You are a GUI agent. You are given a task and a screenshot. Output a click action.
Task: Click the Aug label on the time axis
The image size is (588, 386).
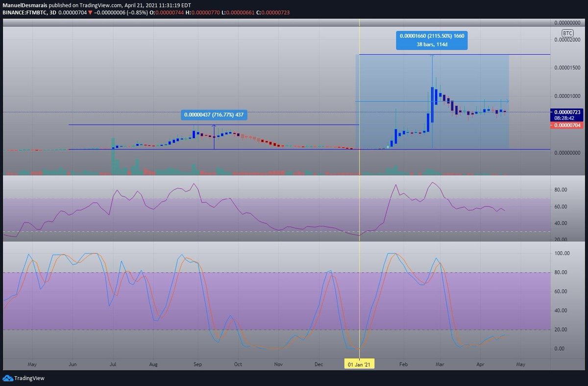(153, 365)
